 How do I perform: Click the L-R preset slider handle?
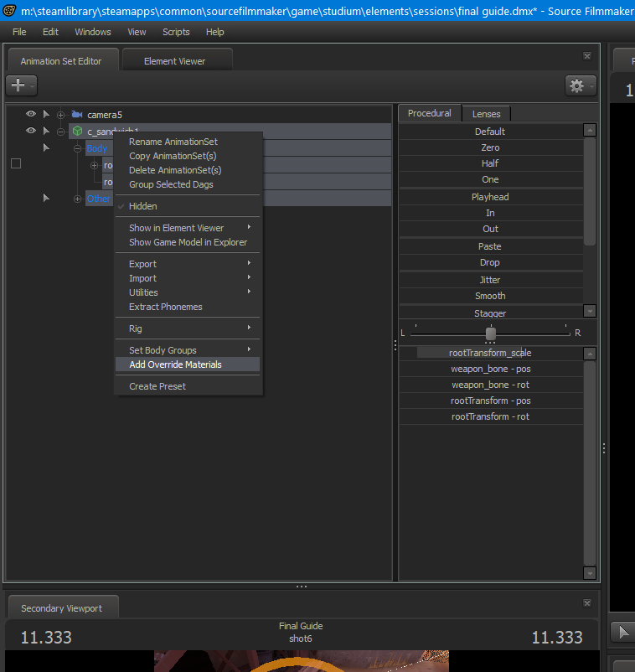(491, 333)
